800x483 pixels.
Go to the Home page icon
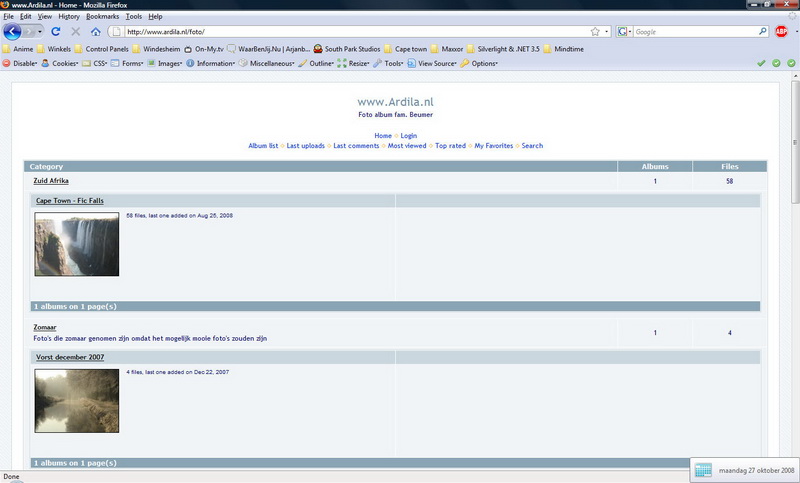(95, 32)
